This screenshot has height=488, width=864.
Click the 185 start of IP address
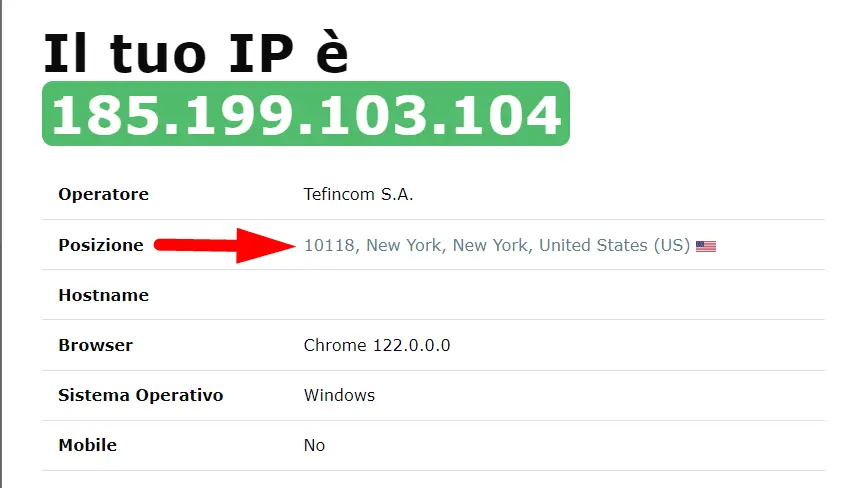tap(107, 115)
